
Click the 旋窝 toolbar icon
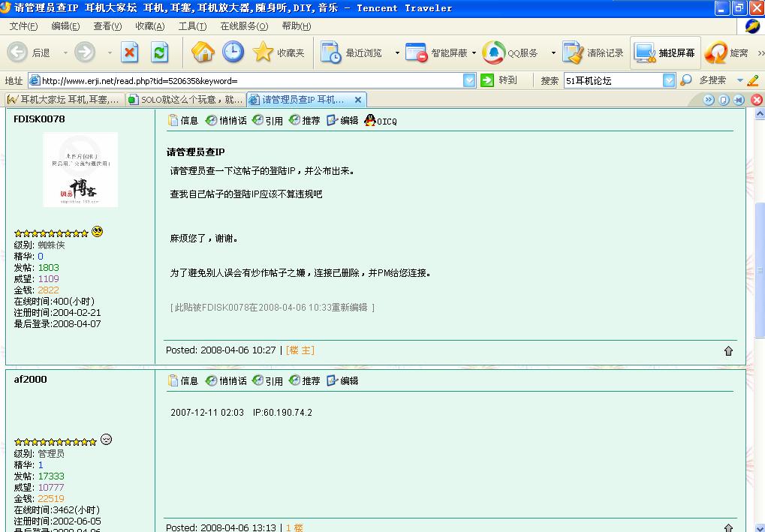pyautogui.click(x=727, y=53)
